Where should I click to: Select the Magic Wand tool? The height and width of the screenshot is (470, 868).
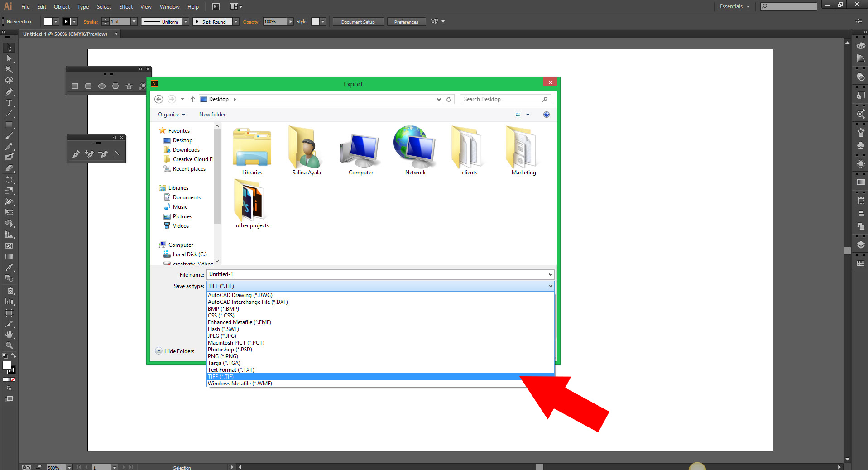tap(9, 69)
